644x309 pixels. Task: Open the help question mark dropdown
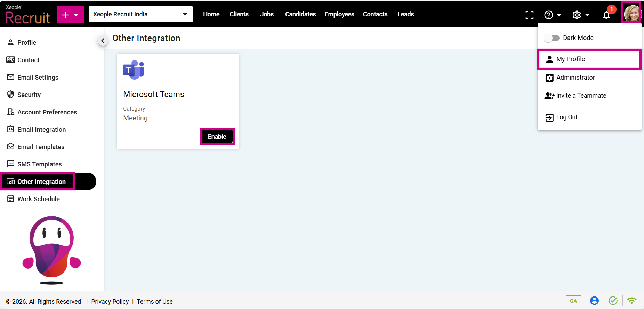coord(553,15)
